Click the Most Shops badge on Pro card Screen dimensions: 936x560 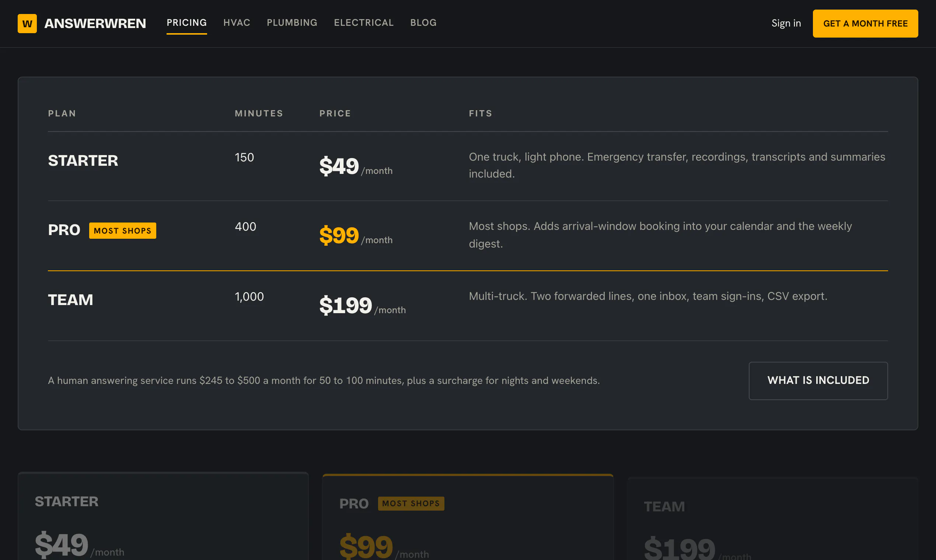(411, 504)
